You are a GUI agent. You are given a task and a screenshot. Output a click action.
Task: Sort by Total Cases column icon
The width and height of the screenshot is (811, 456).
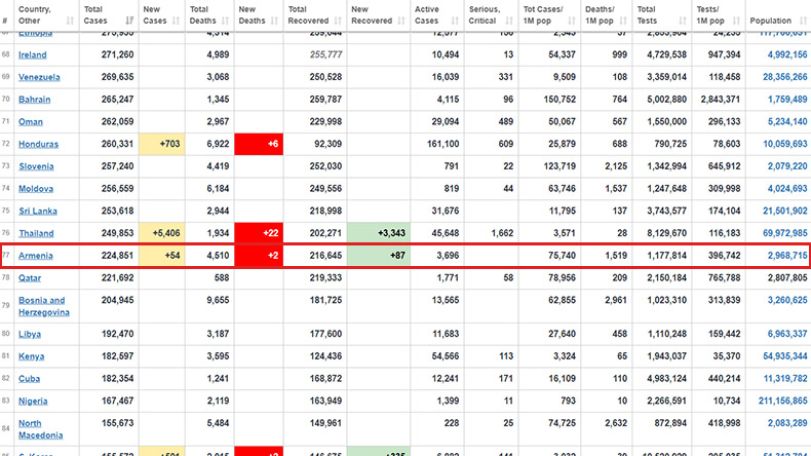(x=129, y=21)
